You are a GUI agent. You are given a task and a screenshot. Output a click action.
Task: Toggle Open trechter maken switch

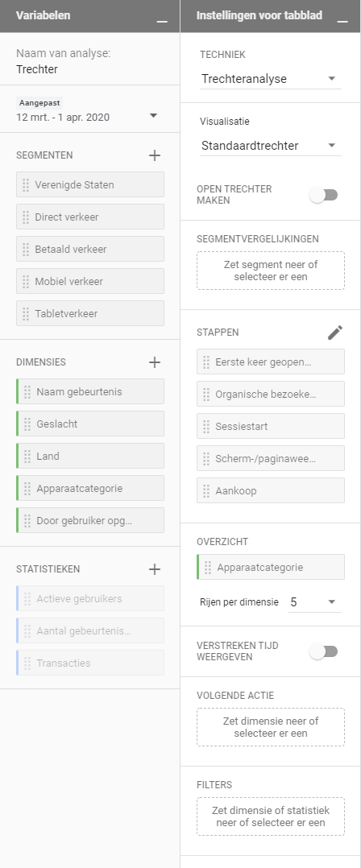click(x=324, y=195)
